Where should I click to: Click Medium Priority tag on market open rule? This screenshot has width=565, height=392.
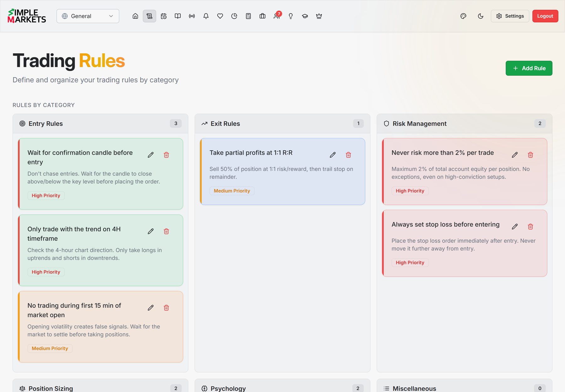(x=50, y=349)
